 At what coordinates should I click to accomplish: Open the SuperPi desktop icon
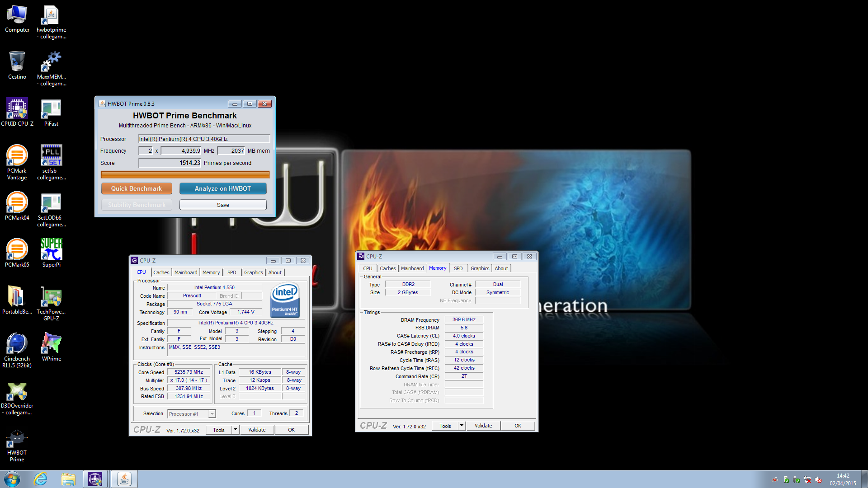coord(51,253)
